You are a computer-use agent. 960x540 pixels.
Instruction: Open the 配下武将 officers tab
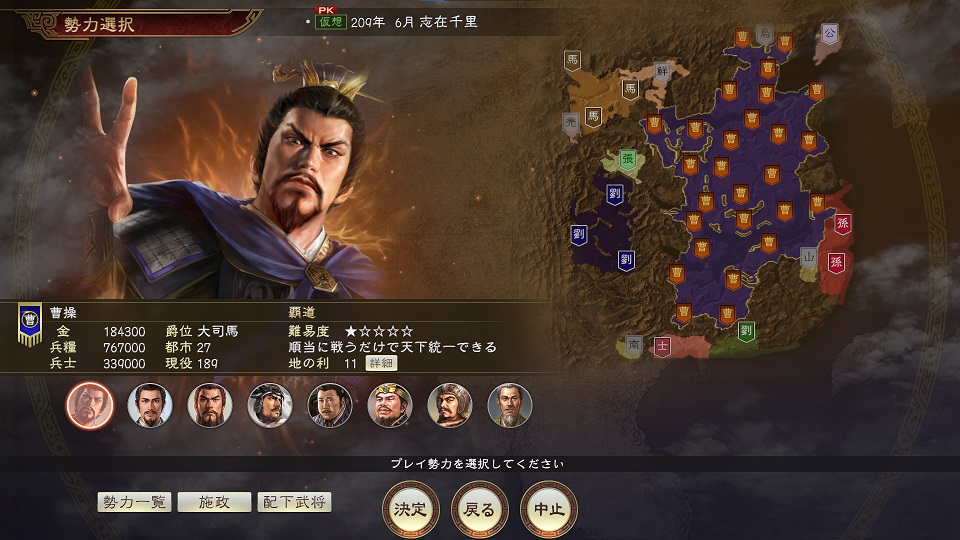coord(294,502)
